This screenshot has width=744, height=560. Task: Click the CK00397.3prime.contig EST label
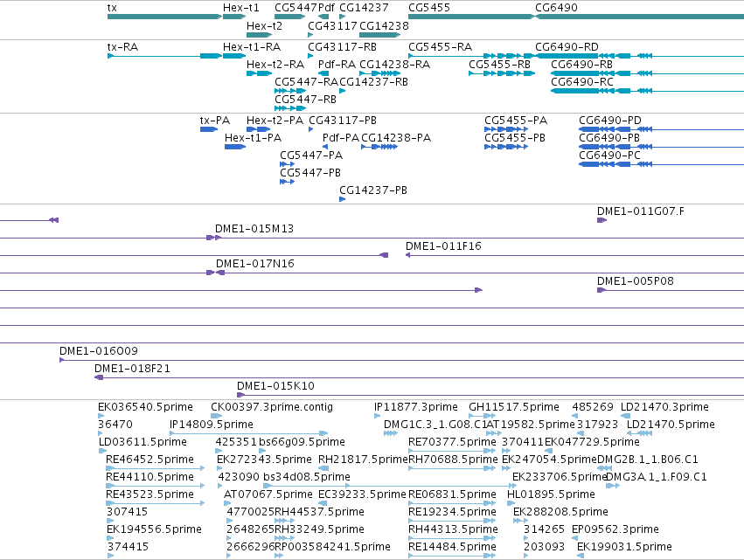coord(272,407)
